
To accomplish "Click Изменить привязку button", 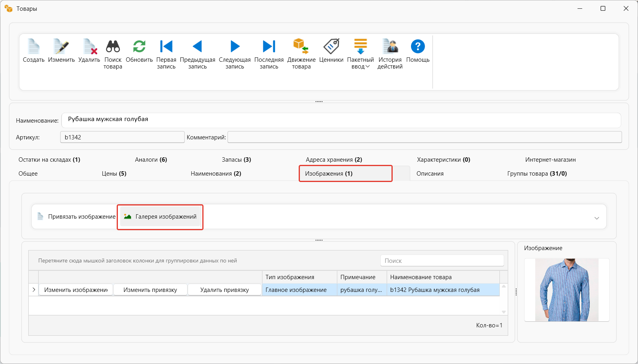I will pos(150,290).
